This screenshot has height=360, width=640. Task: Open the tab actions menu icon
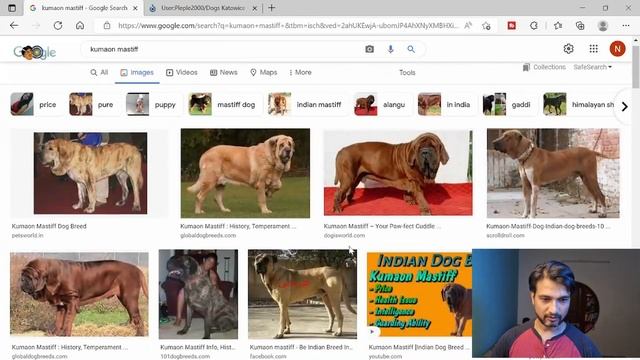(x=12, y=8)
